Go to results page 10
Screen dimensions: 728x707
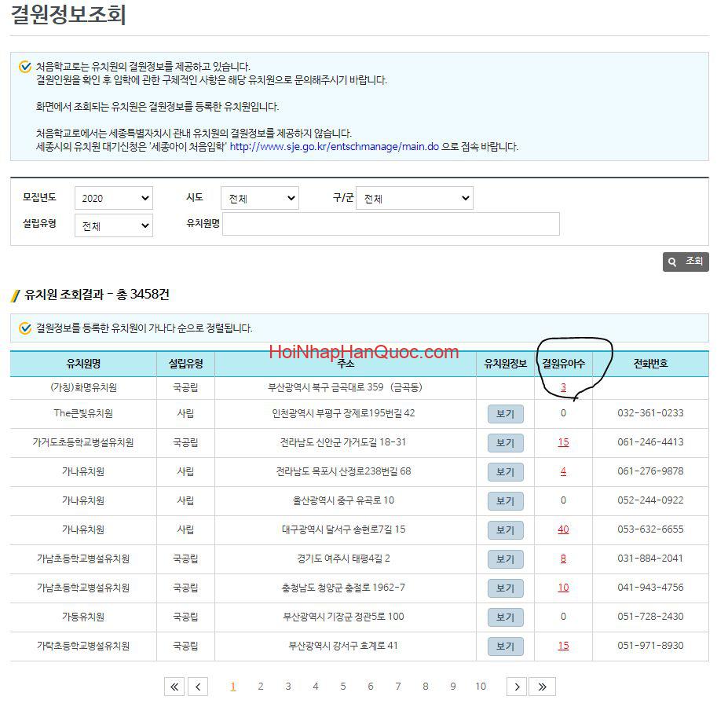[x=481, y=687]
